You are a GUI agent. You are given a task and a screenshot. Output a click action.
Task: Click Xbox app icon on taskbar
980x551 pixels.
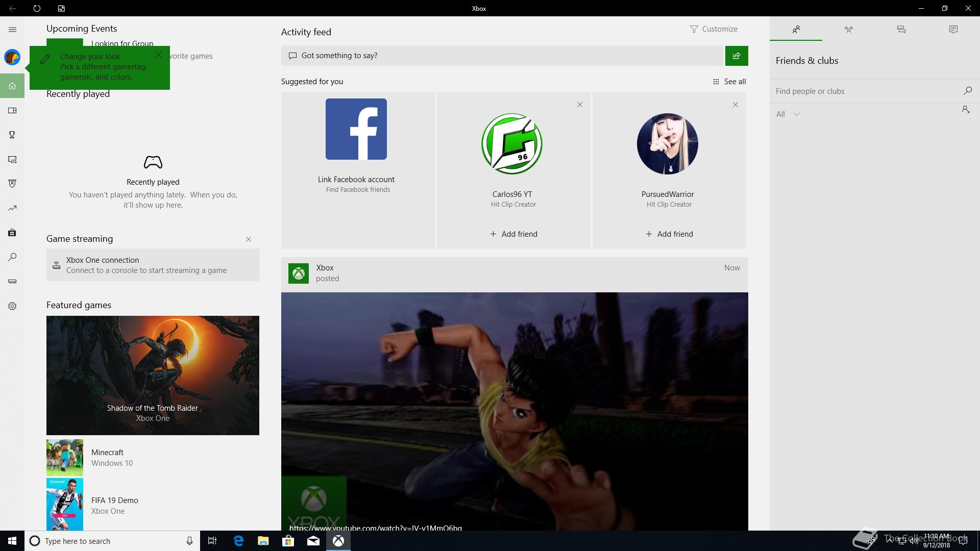338,541
